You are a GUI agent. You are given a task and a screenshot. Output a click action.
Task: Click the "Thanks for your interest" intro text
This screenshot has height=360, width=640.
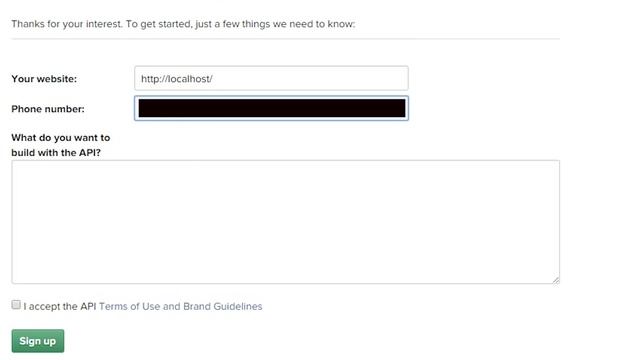tap(183, 24)
